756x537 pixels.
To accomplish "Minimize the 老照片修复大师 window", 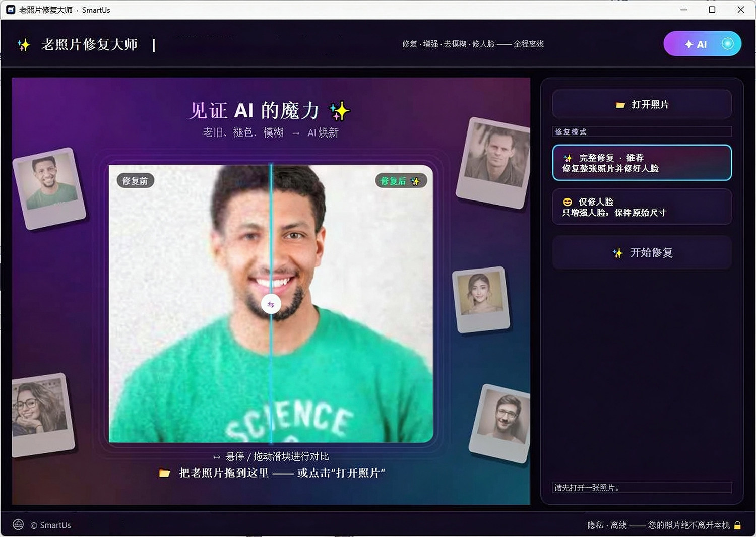I will point(683,10).
